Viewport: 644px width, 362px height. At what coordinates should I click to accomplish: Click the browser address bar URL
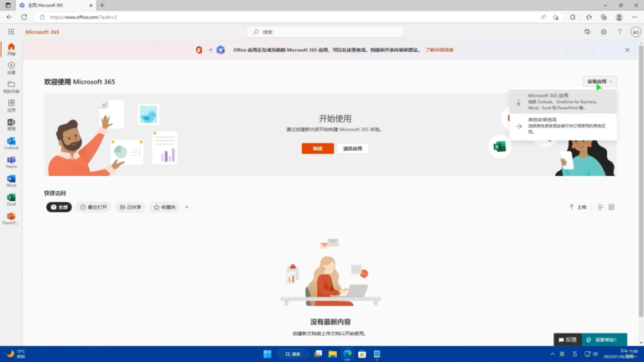pos(83,18)
